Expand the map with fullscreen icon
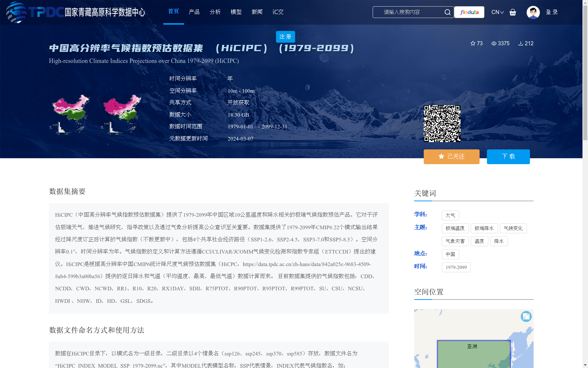 [526, 316]
